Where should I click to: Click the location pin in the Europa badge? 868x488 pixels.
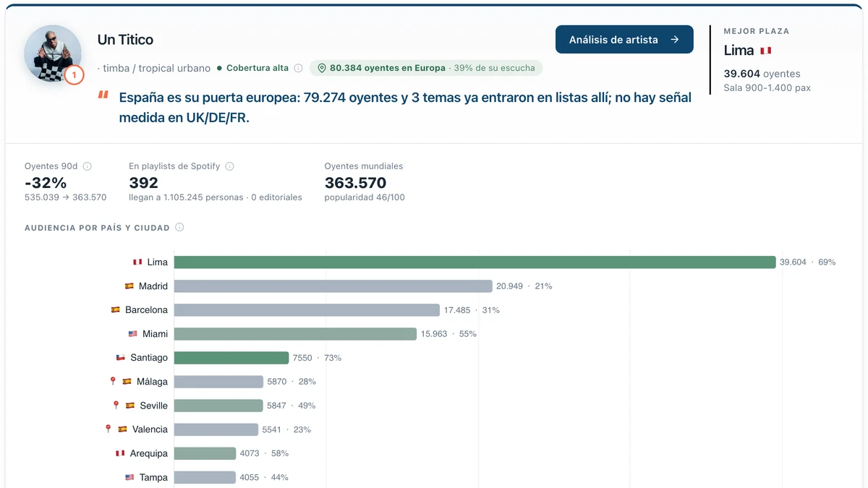coord(322,68)
